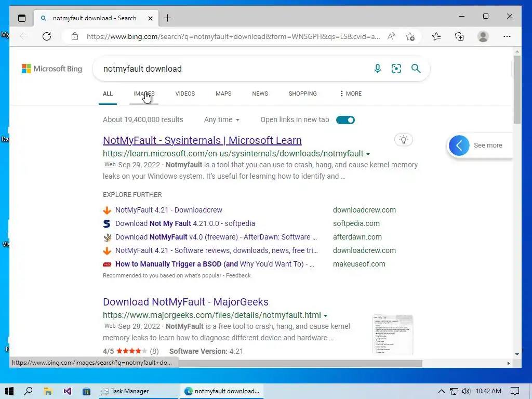The width and height of the screenshot is (532, 399).
Task: Click the horizontal scrollbar at bottom
Action: [300, 363]
